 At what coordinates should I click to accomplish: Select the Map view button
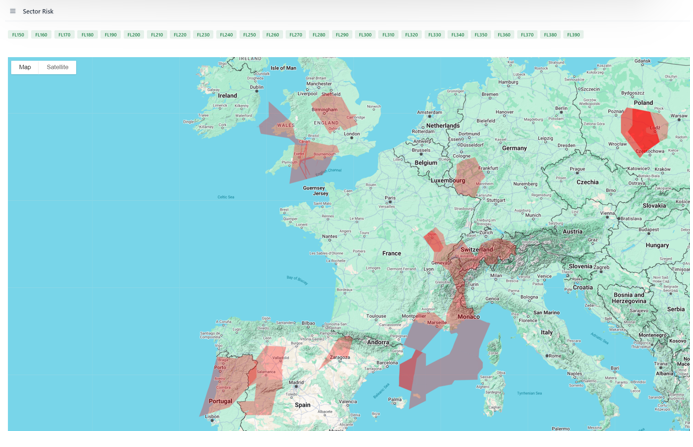25,67
